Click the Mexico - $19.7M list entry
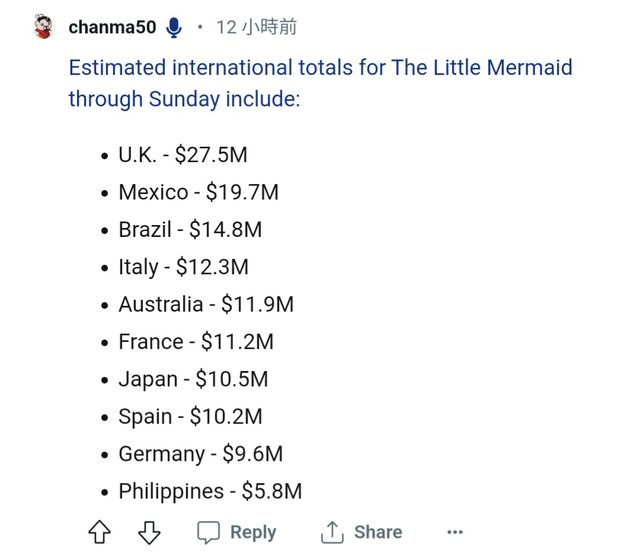This screenshot has height=560, width=640. 198,192
